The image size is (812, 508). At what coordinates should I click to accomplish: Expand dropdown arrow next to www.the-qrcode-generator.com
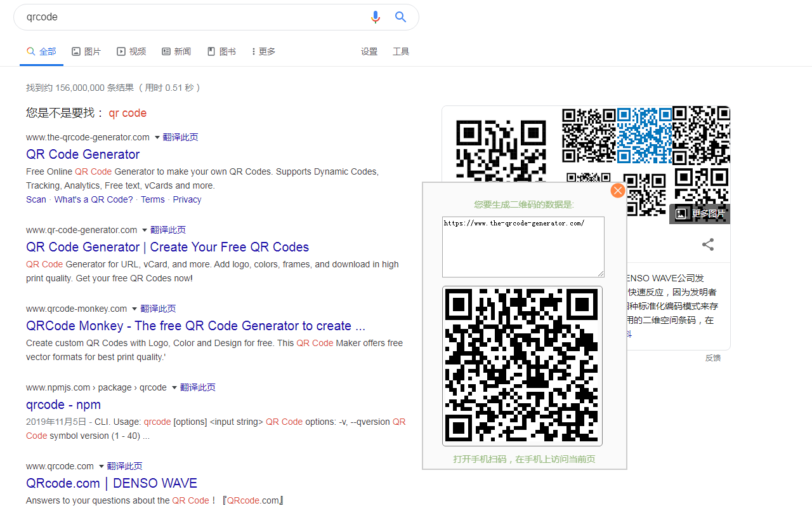coord(157,137)
